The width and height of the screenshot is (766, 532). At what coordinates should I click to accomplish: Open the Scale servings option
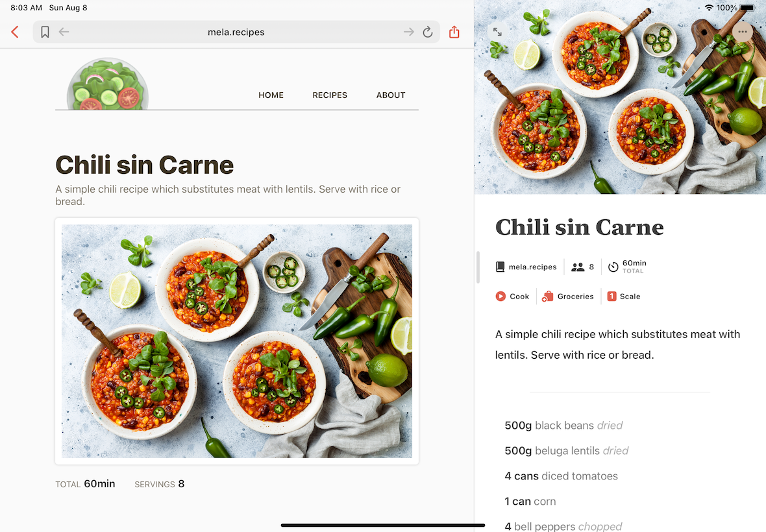coord(623,296)
